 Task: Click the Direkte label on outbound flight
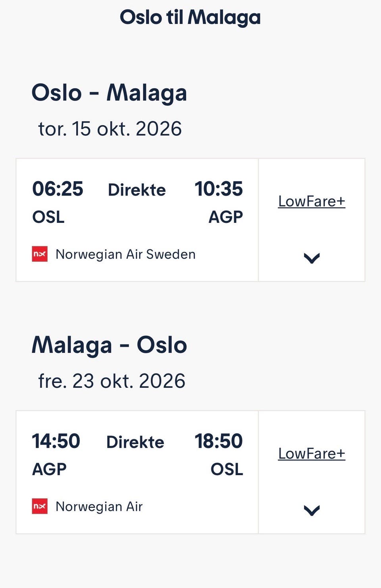click(137, 190)
